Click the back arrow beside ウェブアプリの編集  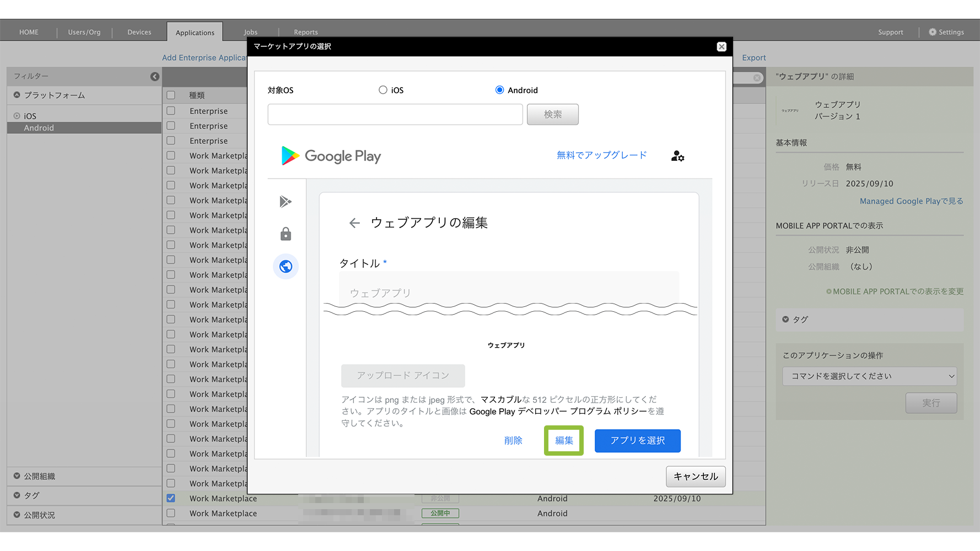[x=354, y=223]
